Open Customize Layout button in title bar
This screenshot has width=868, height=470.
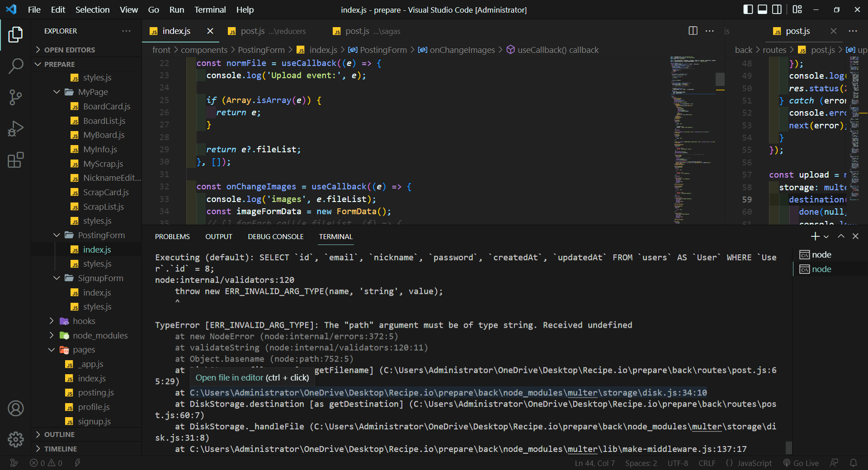(797, 9)
